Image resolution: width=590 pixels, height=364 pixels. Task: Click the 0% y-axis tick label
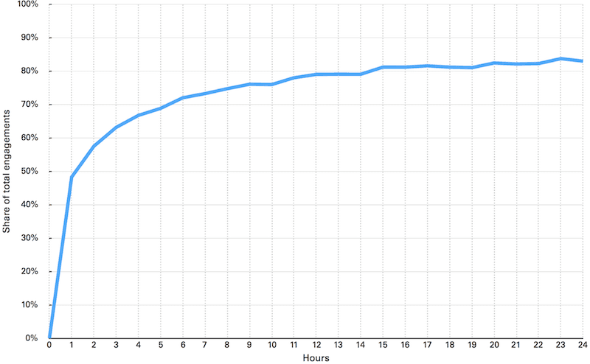[x=34, y=338]
